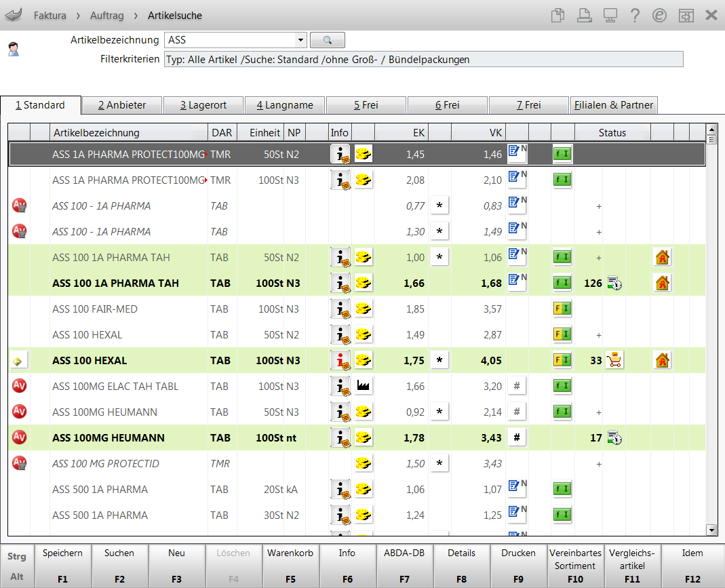Click the table scroll up arrow
This screenshot has height=588, width=725.
711,129
